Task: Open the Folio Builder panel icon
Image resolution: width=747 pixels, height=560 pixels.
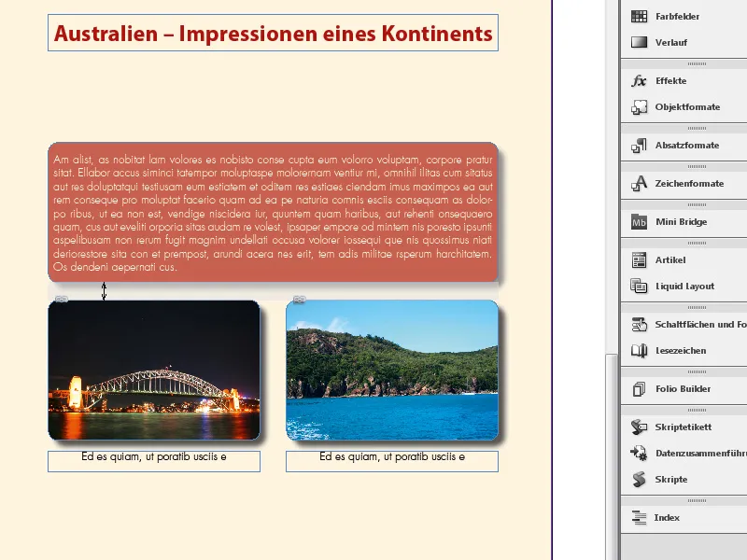Action: [x=639, y=389]
